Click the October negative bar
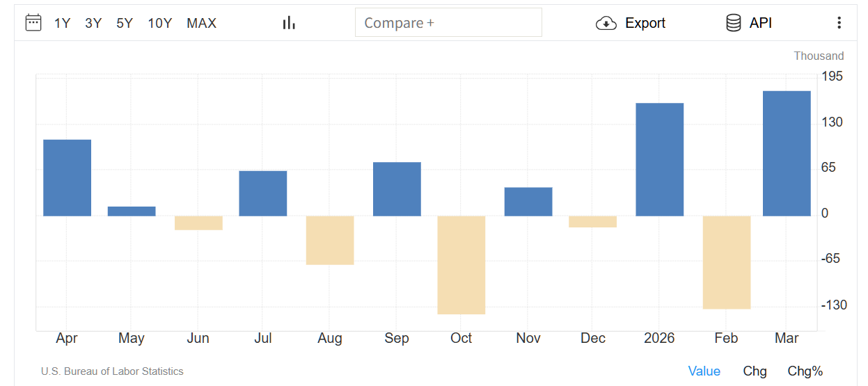This screenshot has width=868, height=386. click(x=461, y=265)
